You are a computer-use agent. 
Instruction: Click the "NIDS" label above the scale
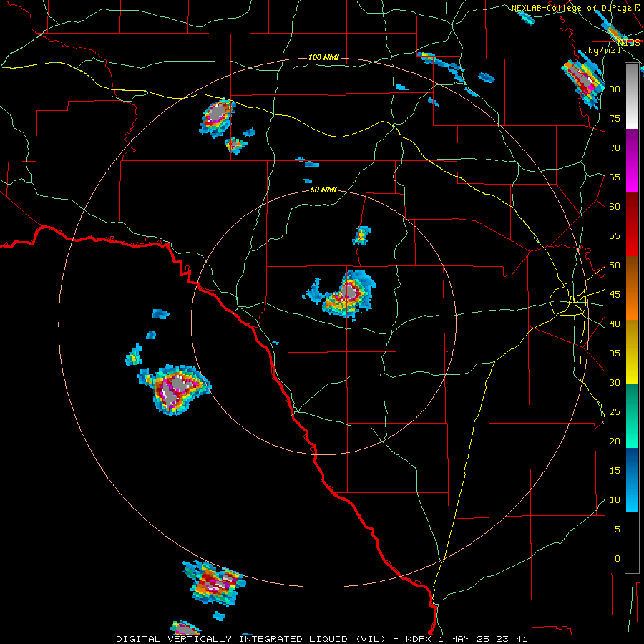(629, 42)
